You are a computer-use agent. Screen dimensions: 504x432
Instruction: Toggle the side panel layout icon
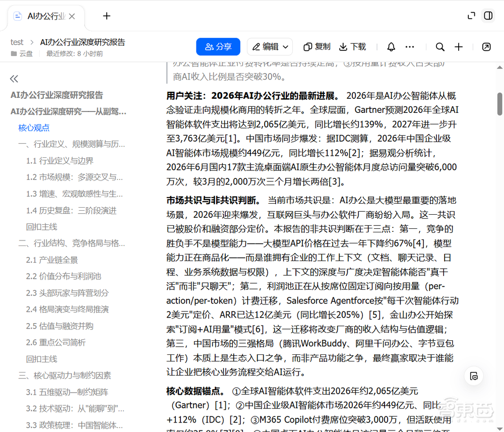click(x=488, y=16)
